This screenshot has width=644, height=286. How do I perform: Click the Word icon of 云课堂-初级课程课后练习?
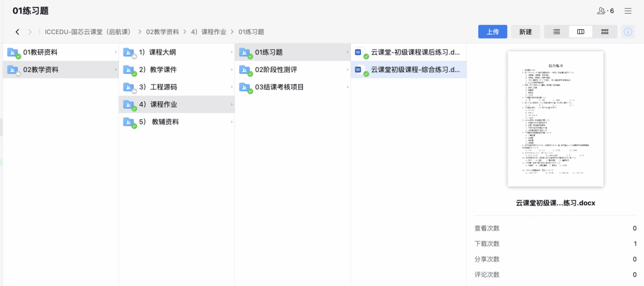click(360, 52)
